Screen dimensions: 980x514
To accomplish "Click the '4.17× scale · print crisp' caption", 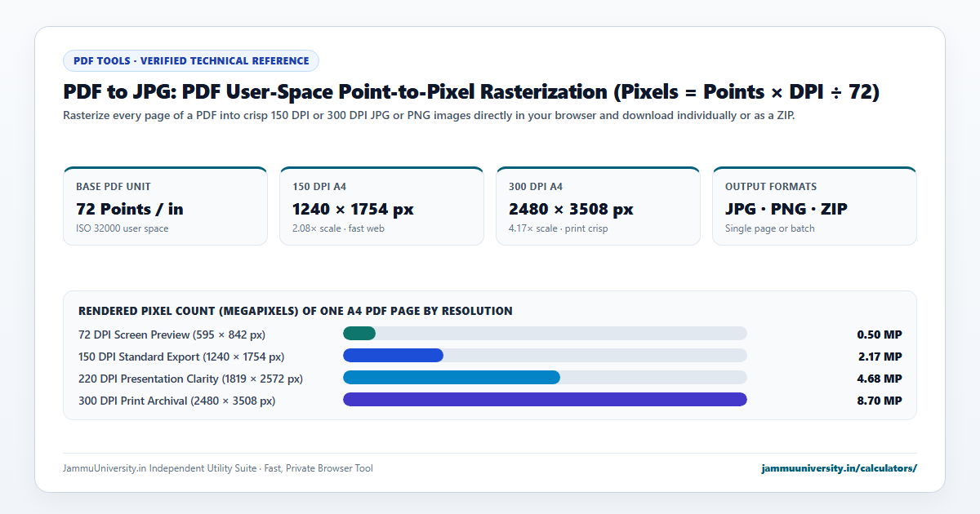I will pyautogui.click(x=559, y=228).
